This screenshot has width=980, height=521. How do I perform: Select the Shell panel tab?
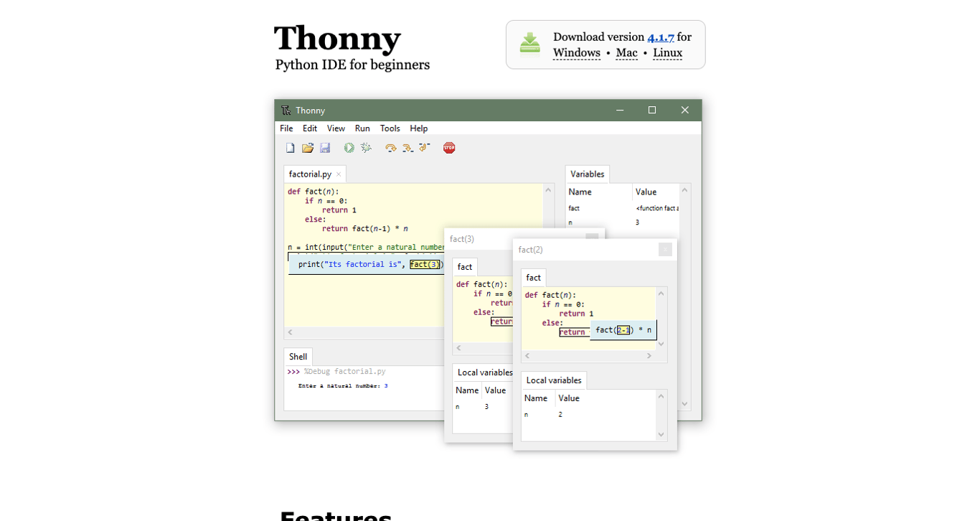[x=298, y=357]
